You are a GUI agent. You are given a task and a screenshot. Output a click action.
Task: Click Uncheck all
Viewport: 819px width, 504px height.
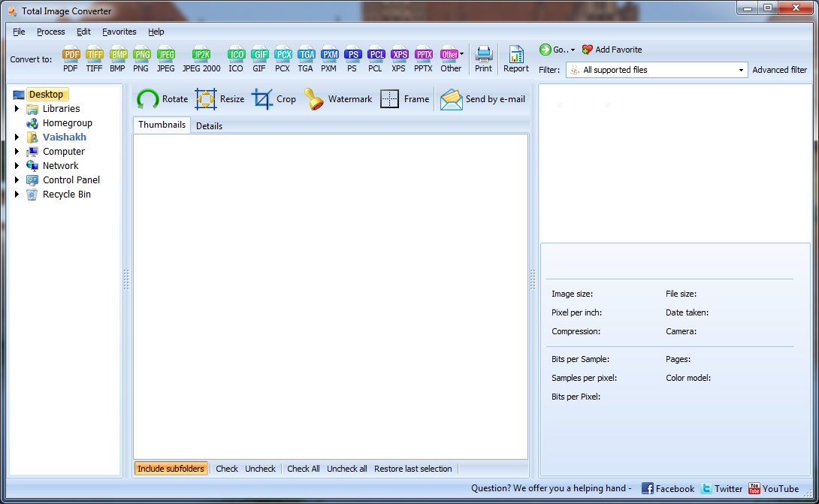tap(347, 469)
